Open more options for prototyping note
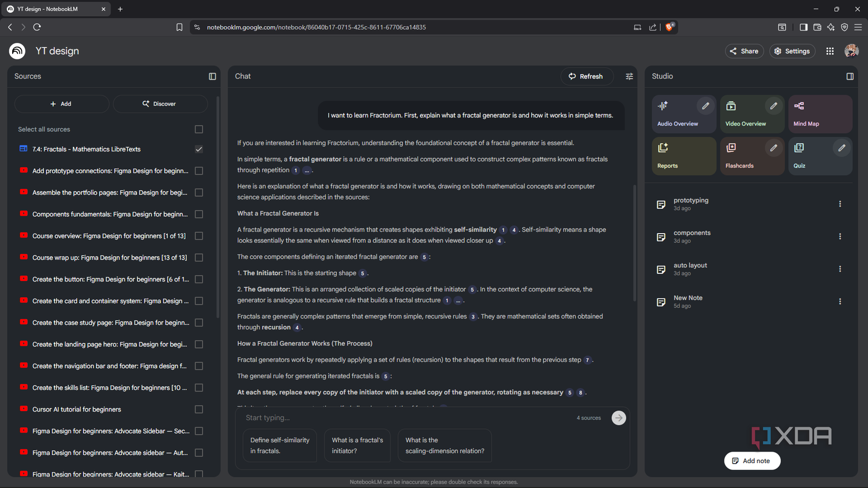Viewport: 868px width, 488px height. click(840, 204)
